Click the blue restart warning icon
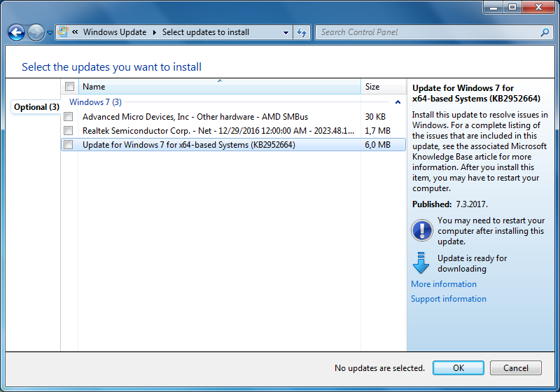Viewport: 560px width, 392px height. (x=422, y=230)
